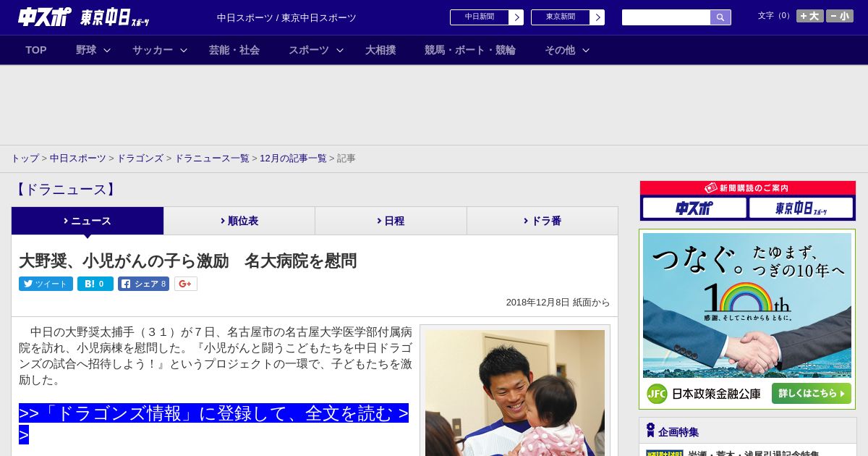Increase font size with 大 button
Viewport: 868px width, 456px height.
[810, 16]
